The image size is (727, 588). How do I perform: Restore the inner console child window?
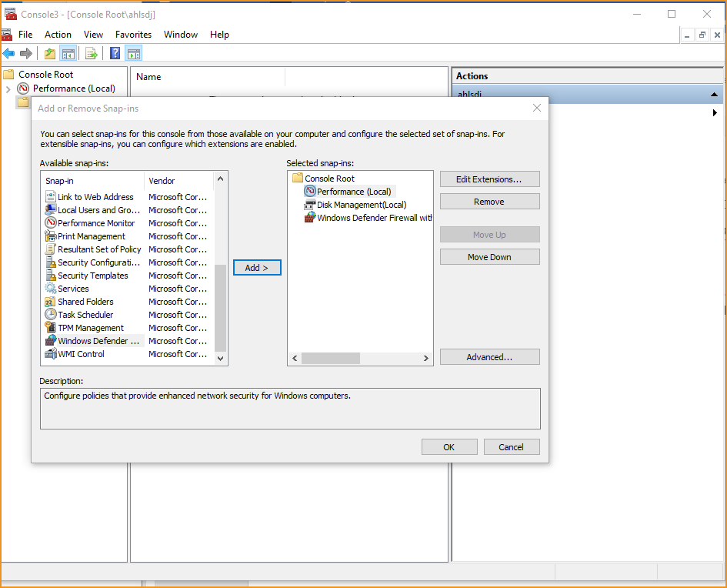[702, 35]
